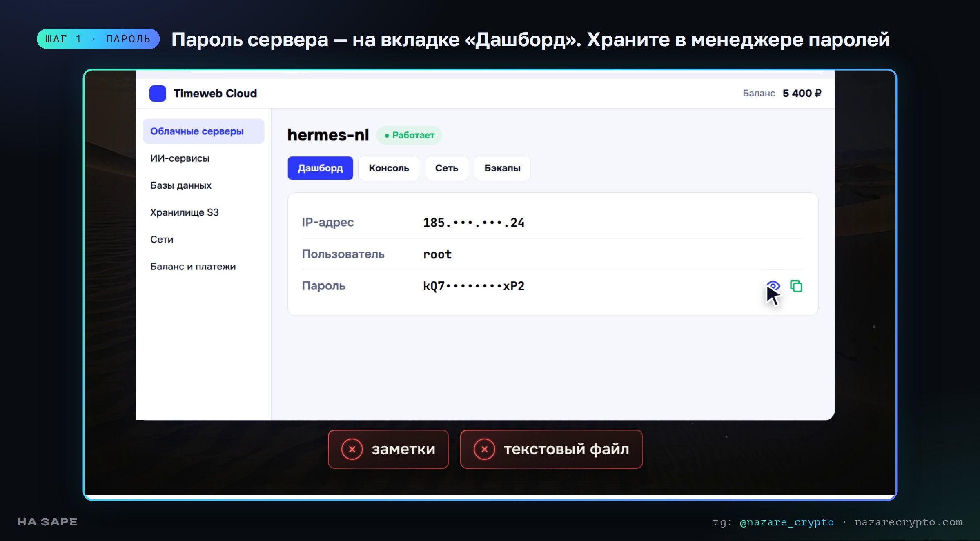Click the balance amount 5 400 ₽

click(x=802, y=93)
